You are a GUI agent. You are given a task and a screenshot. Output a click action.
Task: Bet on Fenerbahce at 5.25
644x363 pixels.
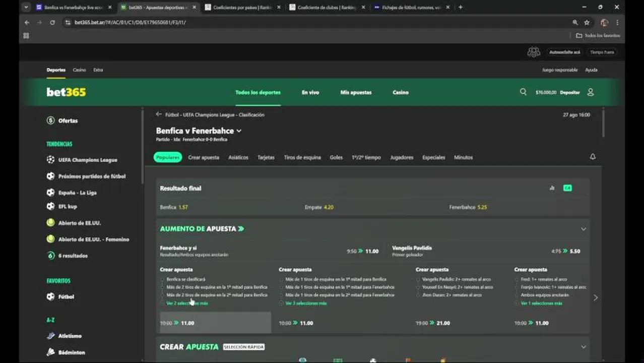(x=518, y=207)
